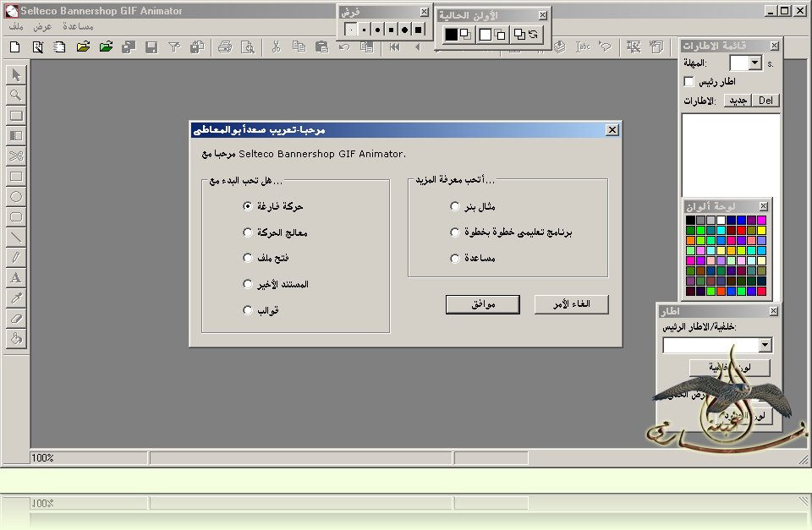Select the معالج الحركة radio option
The image size is (812, 530).
point(248,232)
